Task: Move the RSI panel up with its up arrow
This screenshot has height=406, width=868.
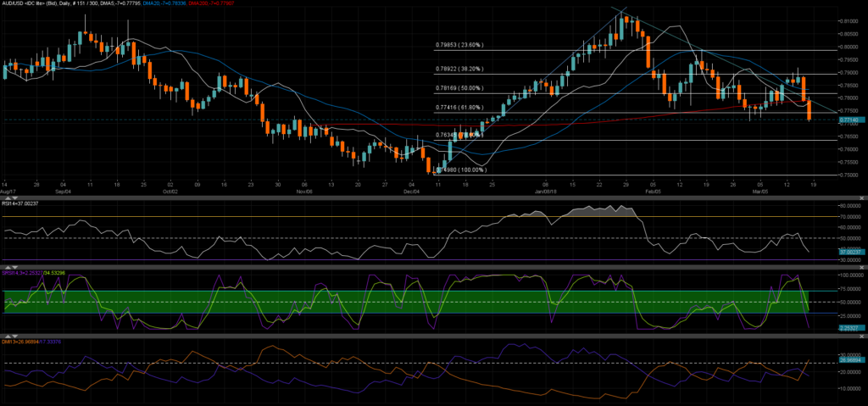Action: coord(8,198)
